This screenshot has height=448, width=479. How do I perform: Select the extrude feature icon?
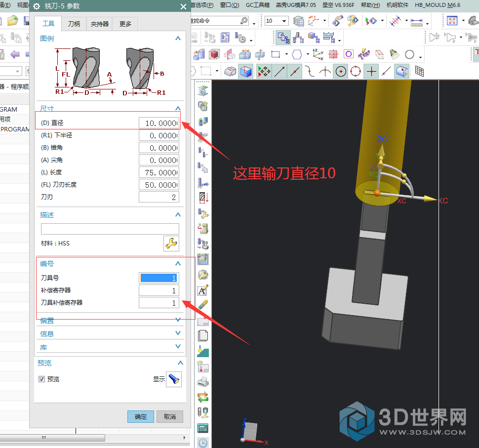point(199,55)
